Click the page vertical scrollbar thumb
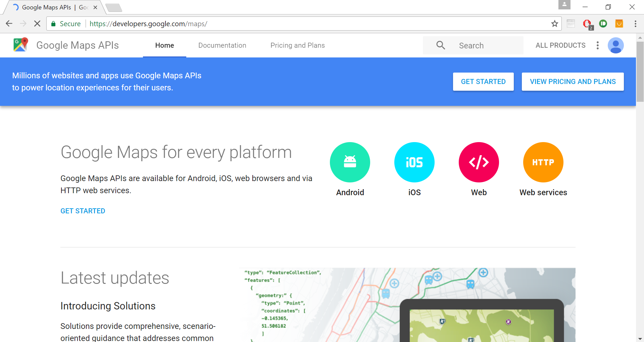Image resolution: width=644 pixels, height=342 pixels. click(640, 71)
